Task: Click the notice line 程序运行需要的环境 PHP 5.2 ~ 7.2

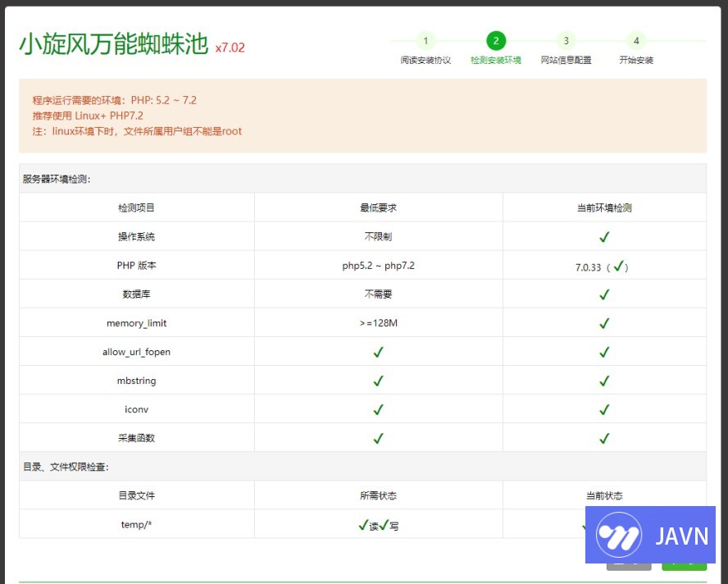Action: pos(114,100)
